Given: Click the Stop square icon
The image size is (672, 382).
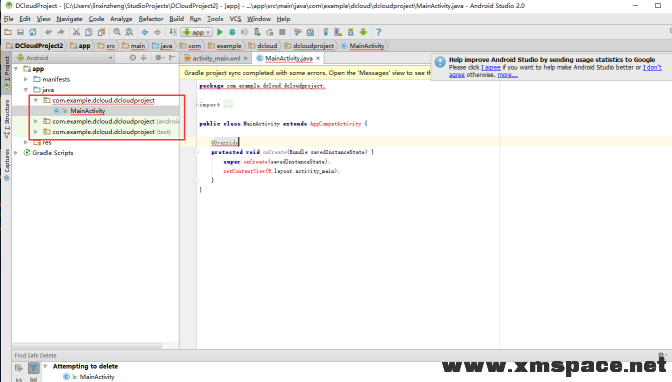Looking at the screenshot, I should click(282, 32).
